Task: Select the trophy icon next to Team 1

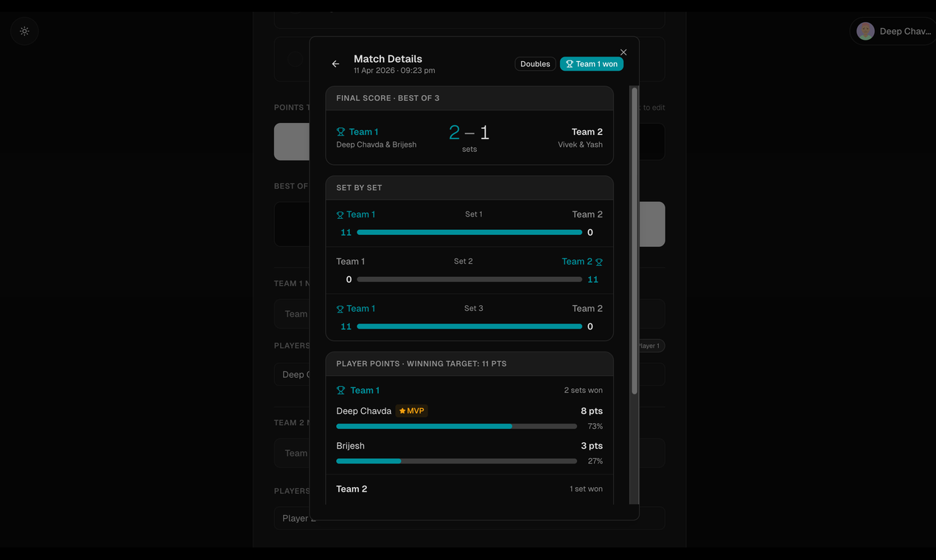Action: pyautogui.click(x=340, y=131)
